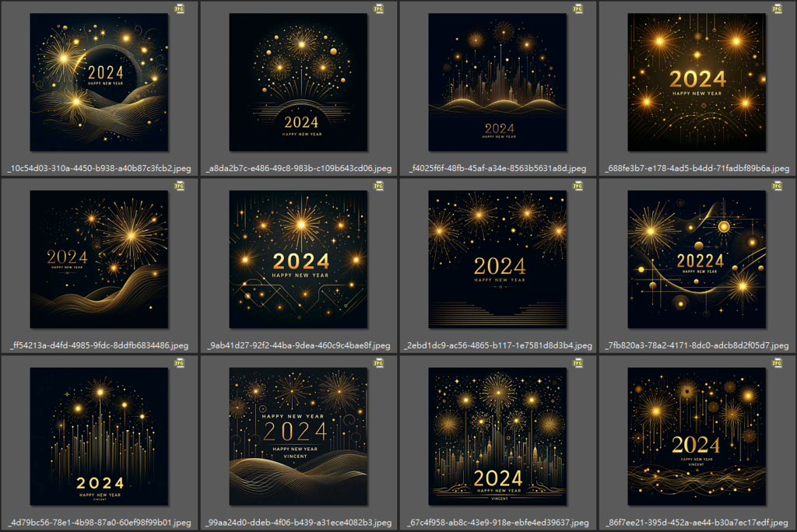
Task: Click filename text _688fe3b7-e178-4ad5-b4dd-71fadbf89b6a.jpeg
Action: (697, 168)
